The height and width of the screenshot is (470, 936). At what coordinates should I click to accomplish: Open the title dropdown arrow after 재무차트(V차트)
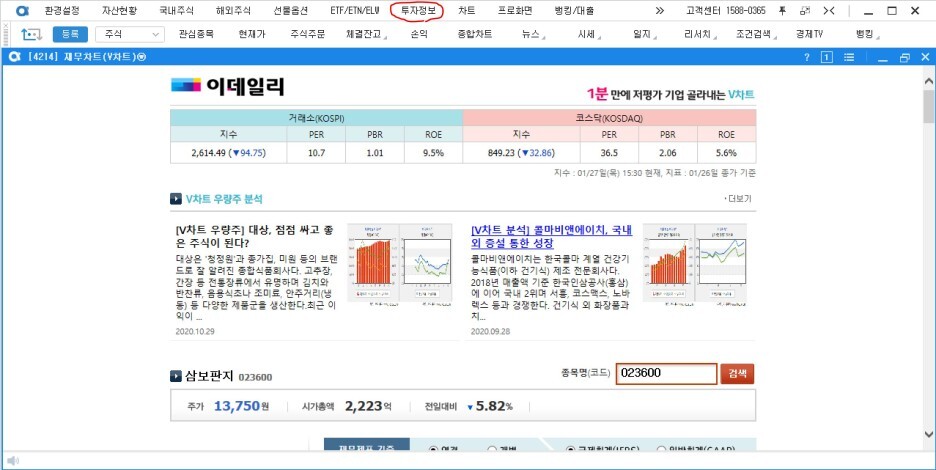pyautogui.click(x=142, y=57)
